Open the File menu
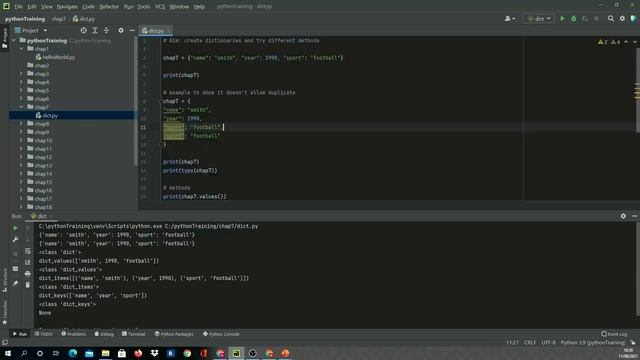The height and width of the screenshot is (360, 640). [19, 7]
